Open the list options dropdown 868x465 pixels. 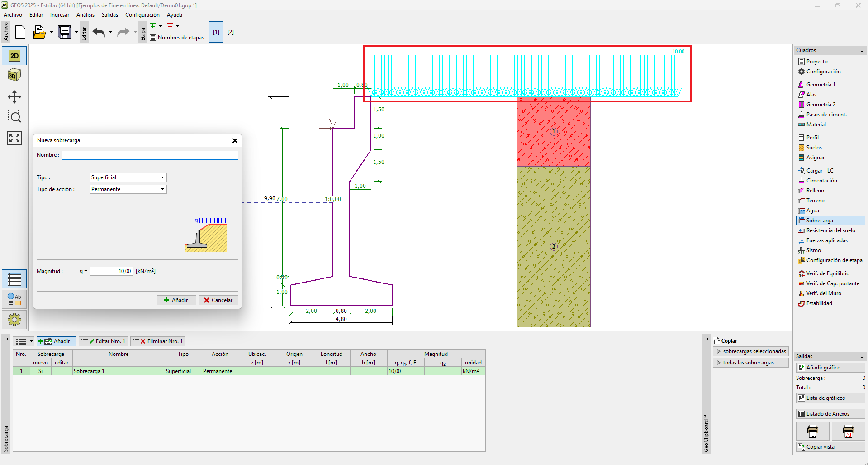(24, 341)
